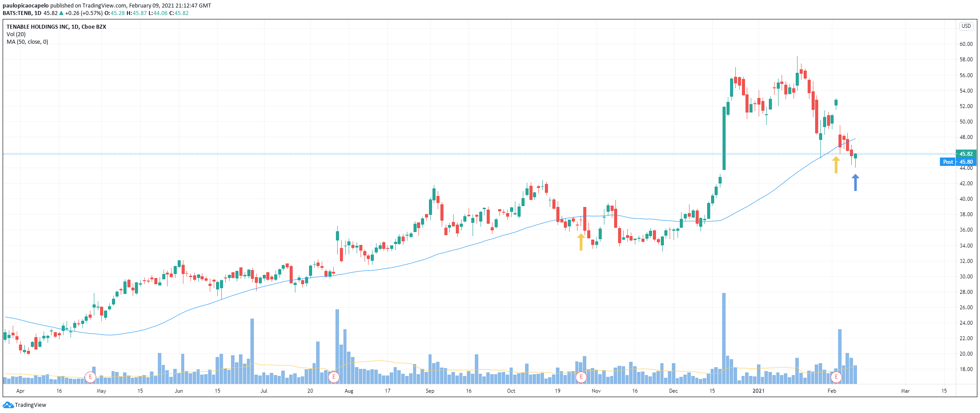Click the 58.00 price axis label

[966, 60]
